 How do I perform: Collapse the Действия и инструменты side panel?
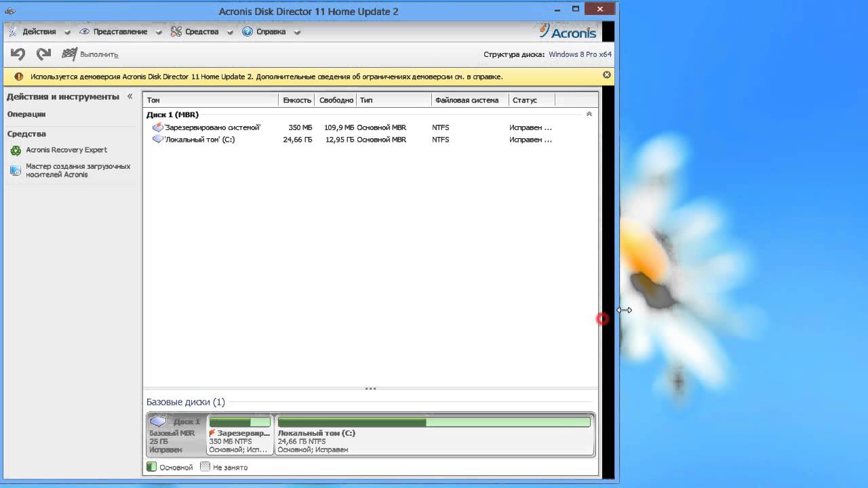[130, 96]
